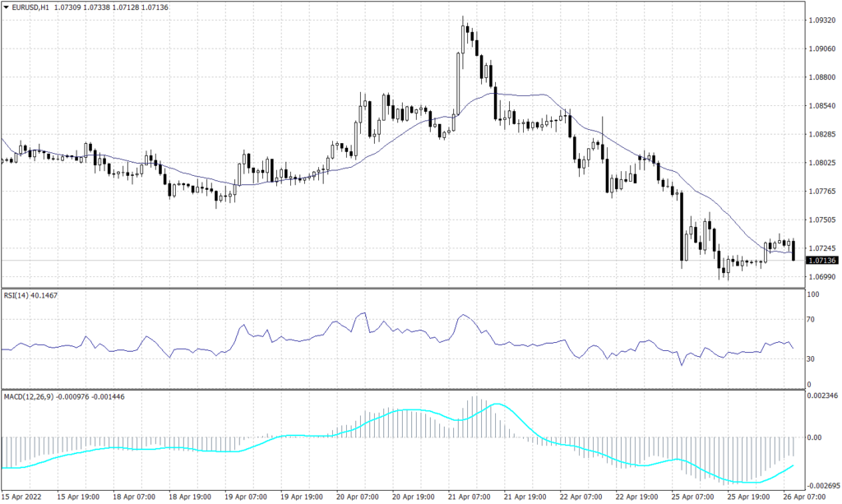Select the current price tag 1.07136
Viewport: 842px width, 504px height.
coord(821,260)
